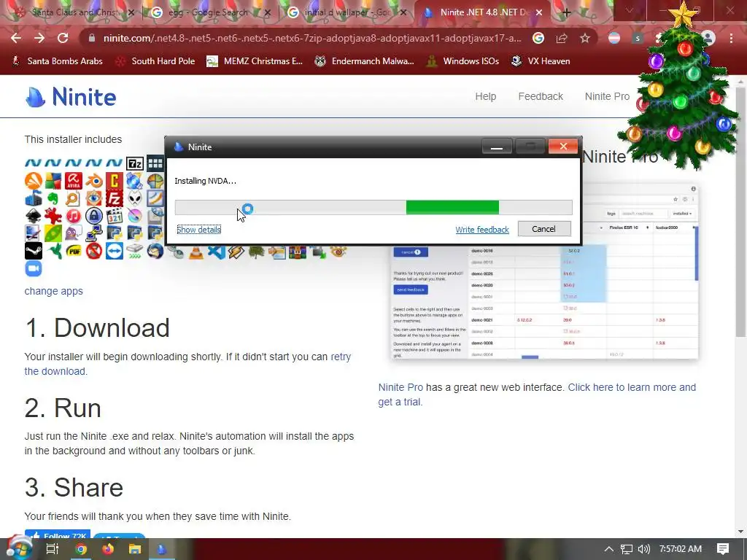This screenshot has width=747, height=560.
Task: Open Ninite Pro in the site header
Action: tap(607, 96)
